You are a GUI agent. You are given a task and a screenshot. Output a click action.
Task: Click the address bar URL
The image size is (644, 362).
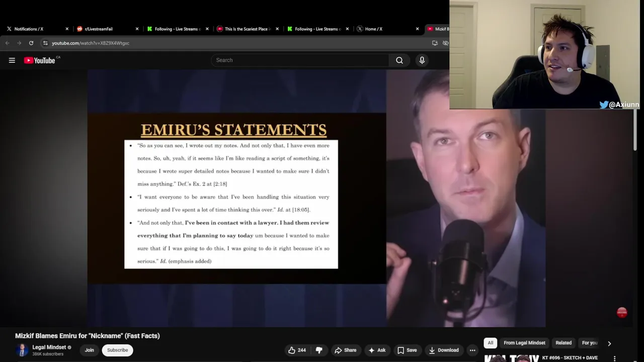click(91, 43)
